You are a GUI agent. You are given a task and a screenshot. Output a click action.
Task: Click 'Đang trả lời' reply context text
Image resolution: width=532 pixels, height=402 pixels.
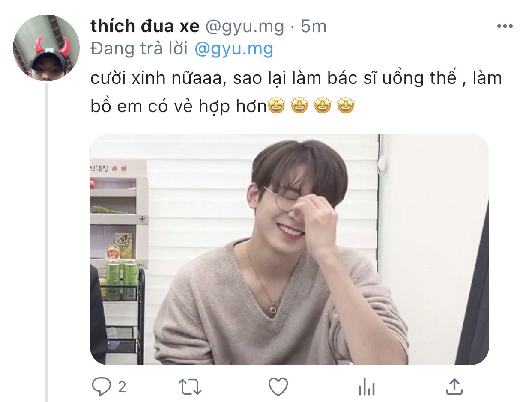point(140,49)
